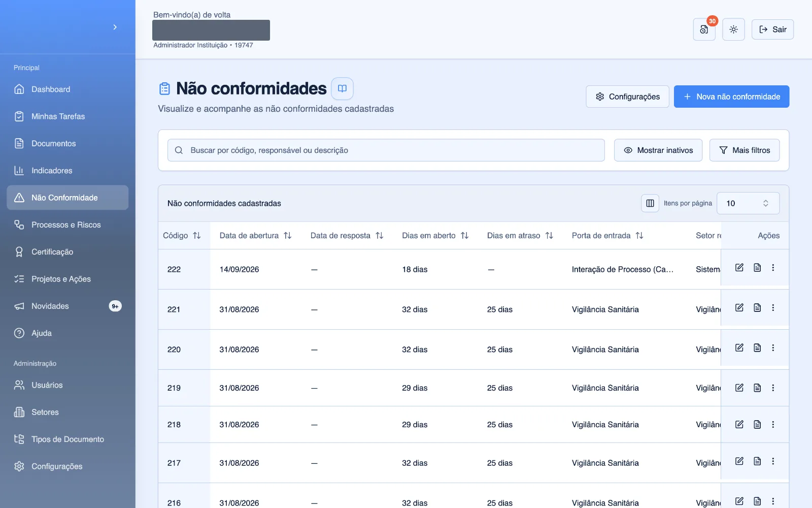
Task: Sort by Dias em atraso column
Action: pos(520,236)
